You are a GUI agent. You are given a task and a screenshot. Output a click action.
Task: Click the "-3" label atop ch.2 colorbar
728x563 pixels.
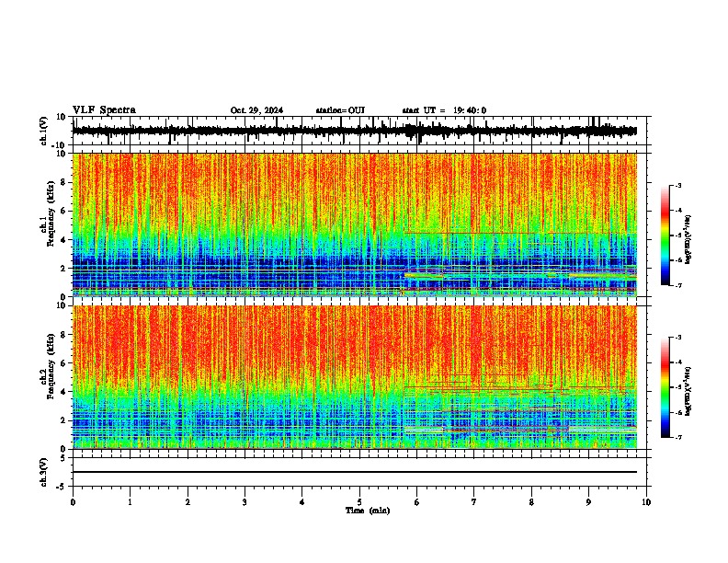click(678, 338)
